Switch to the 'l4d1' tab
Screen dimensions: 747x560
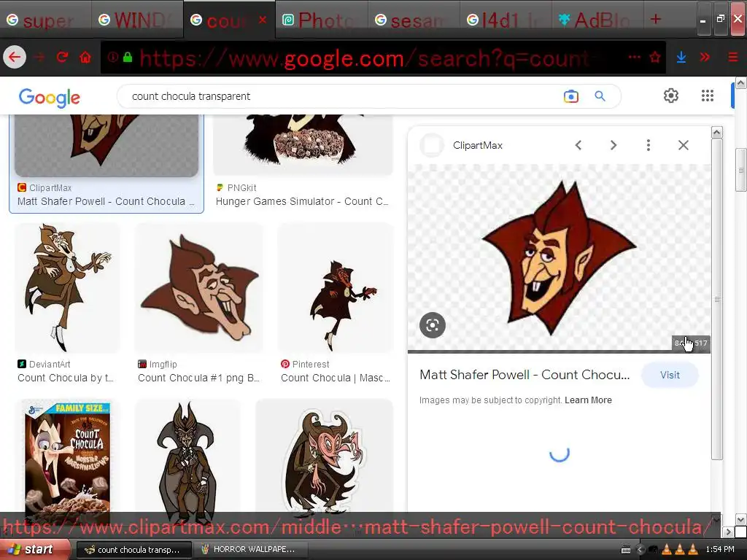point(506,20)
